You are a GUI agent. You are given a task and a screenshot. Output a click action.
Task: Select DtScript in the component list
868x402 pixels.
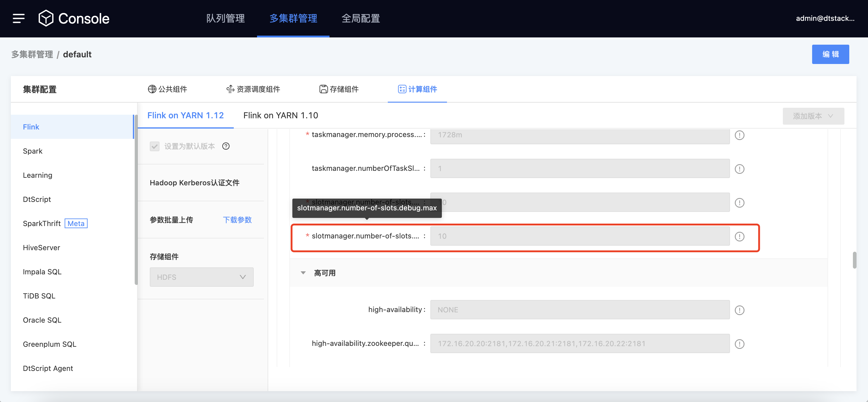point(72,199)
